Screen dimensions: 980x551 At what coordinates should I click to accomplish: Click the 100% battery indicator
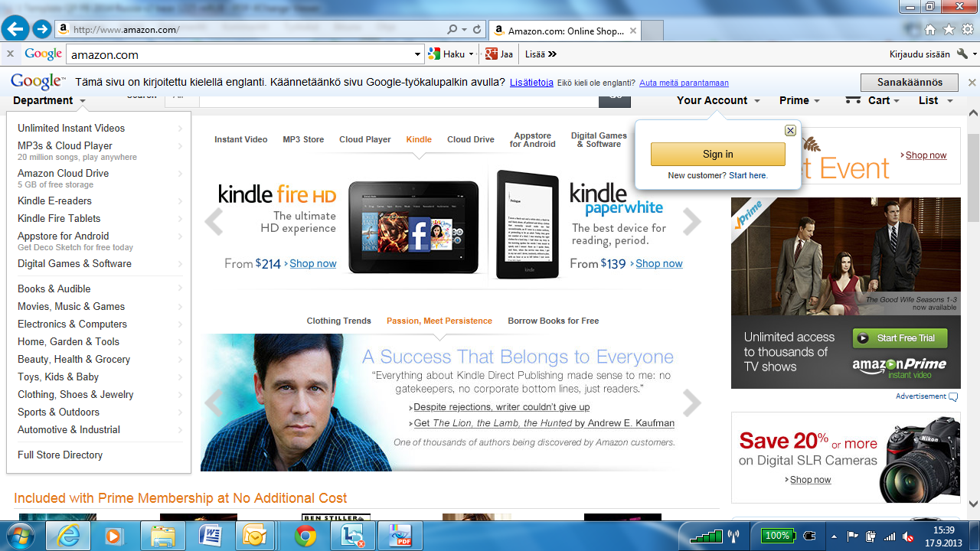[777, 536]
